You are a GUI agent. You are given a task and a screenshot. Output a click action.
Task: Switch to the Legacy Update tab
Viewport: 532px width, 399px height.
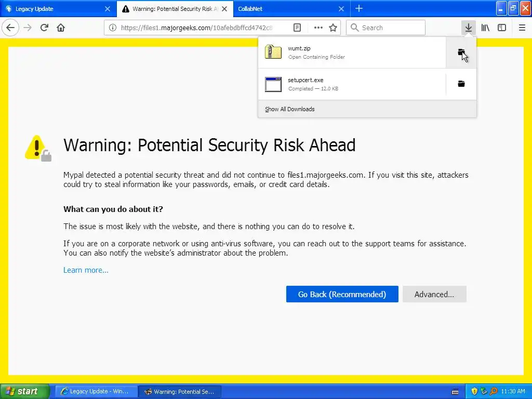pyautogui.click(x=58, y=9)
